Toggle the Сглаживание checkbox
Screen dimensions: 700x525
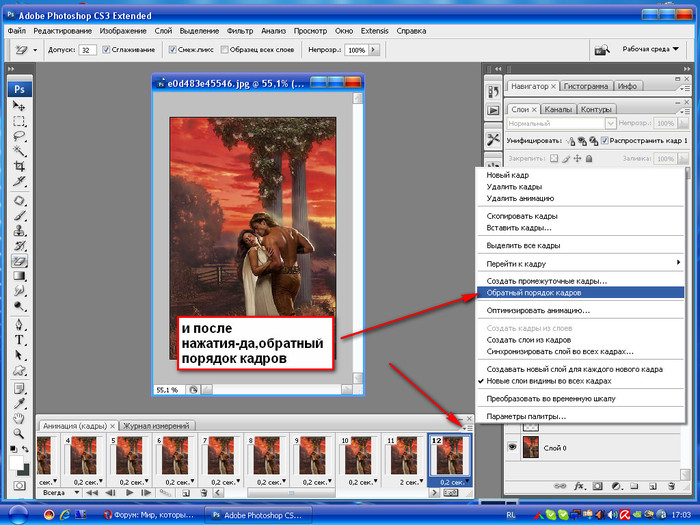[x=106, y=50]
